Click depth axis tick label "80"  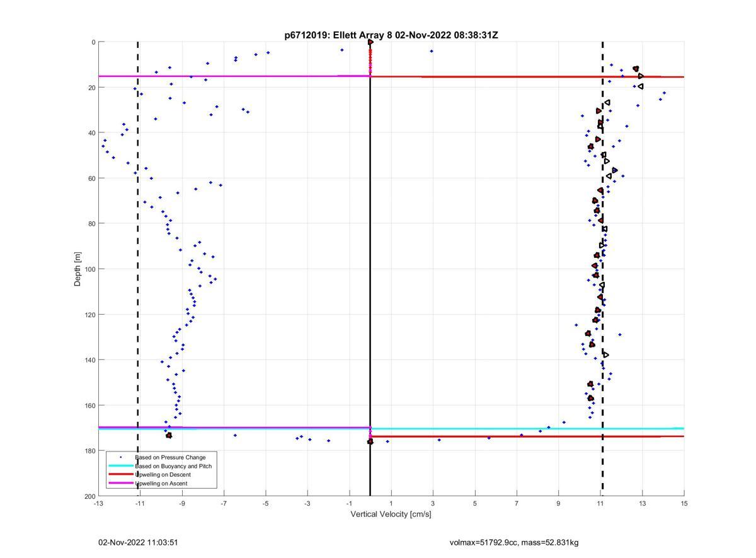tap(91, 224)
